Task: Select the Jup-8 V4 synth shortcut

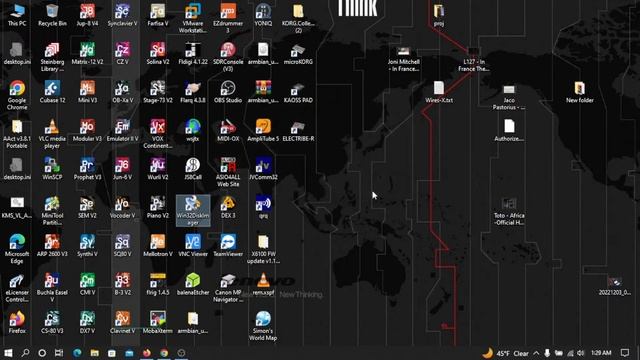Action: 87,16
